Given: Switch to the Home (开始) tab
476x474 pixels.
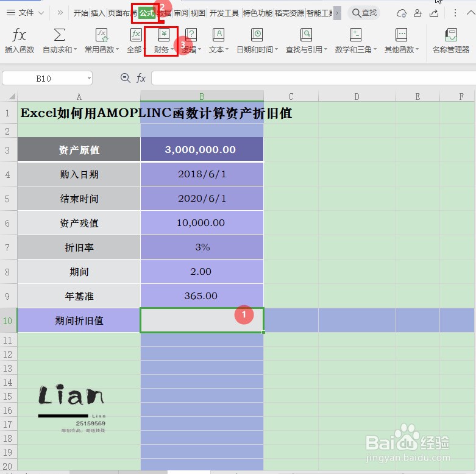Looking at the screenshot, I should 80,13.
